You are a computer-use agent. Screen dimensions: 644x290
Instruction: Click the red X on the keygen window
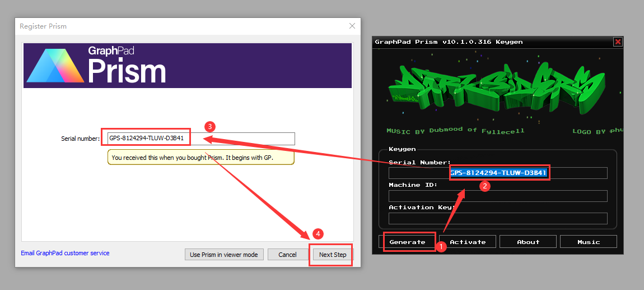(x=618, y=42)
